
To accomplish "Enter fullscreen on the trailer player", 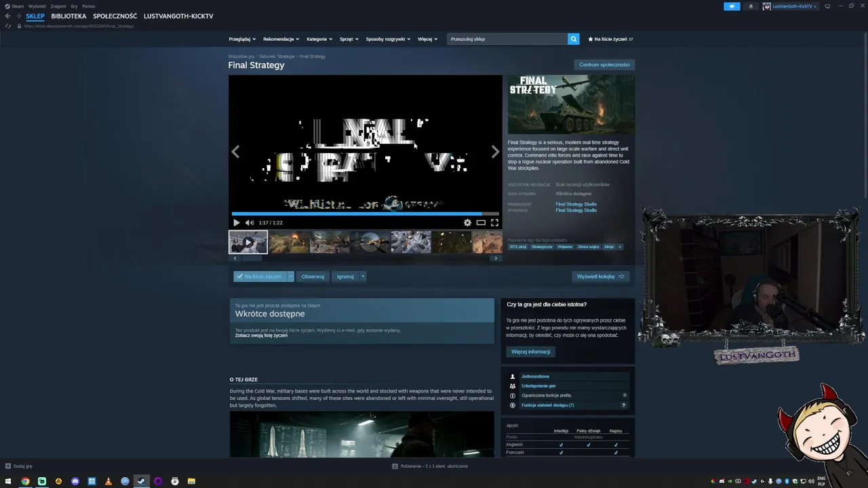I will point(494,222).
